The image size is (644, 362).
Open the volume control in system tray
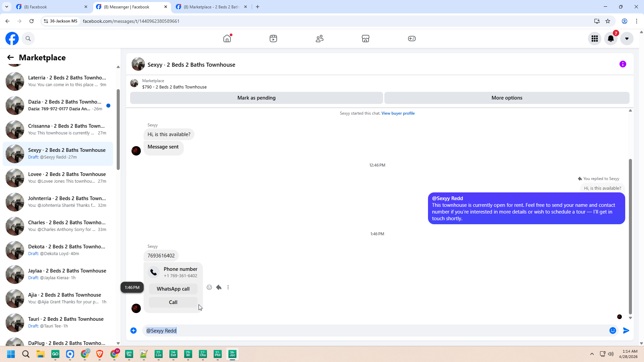(611, 354)
